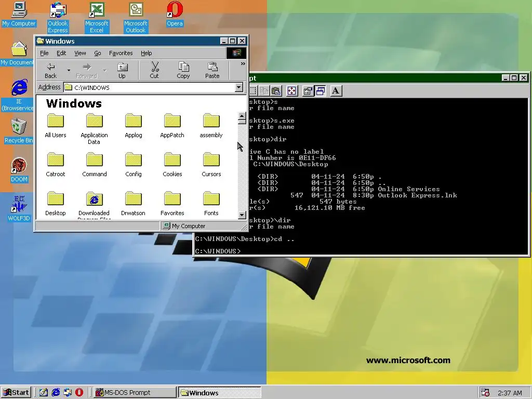Click the Forward toolbar button

[87, 71]
